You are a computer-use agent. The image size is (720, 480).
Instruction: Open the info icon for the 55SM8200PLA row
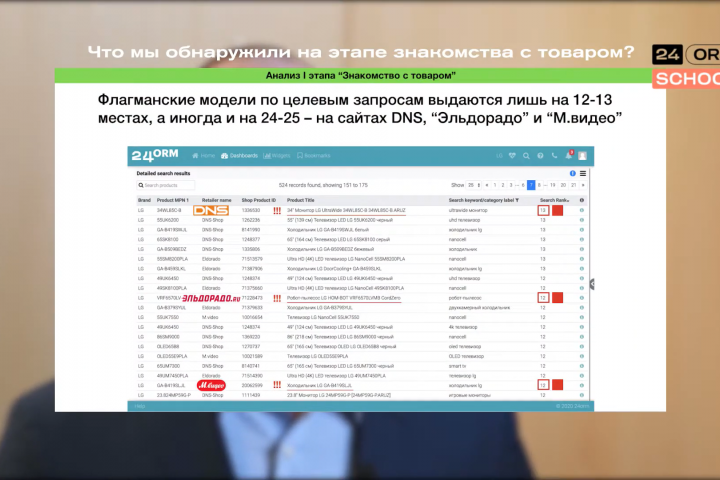click(582, 259)
